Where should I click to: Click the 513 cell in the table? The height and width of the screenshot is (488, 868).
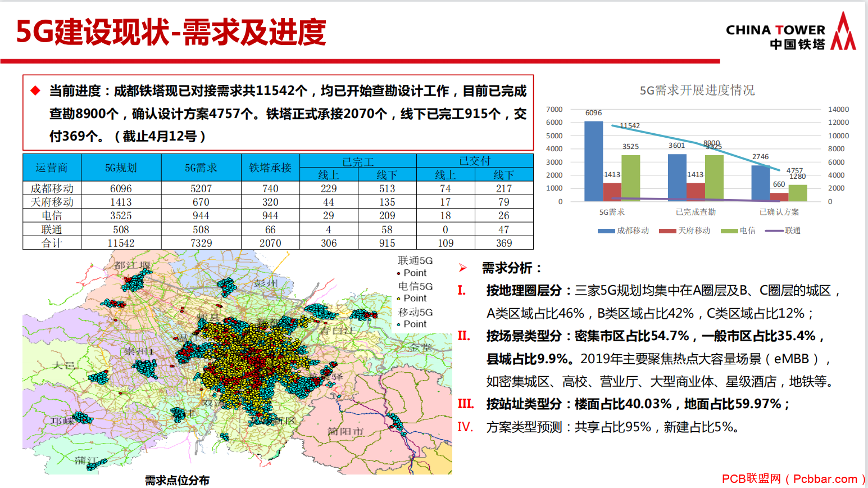point(387,188)
